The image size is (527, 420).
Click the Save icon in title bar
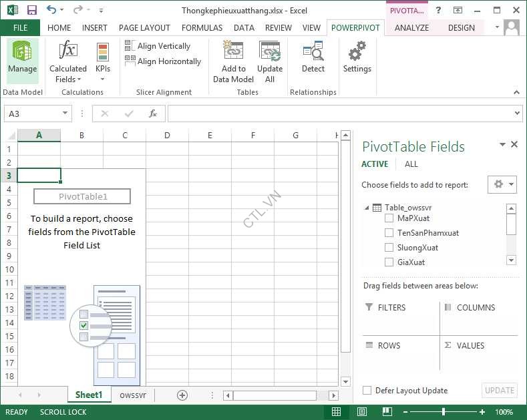[31, 10]
